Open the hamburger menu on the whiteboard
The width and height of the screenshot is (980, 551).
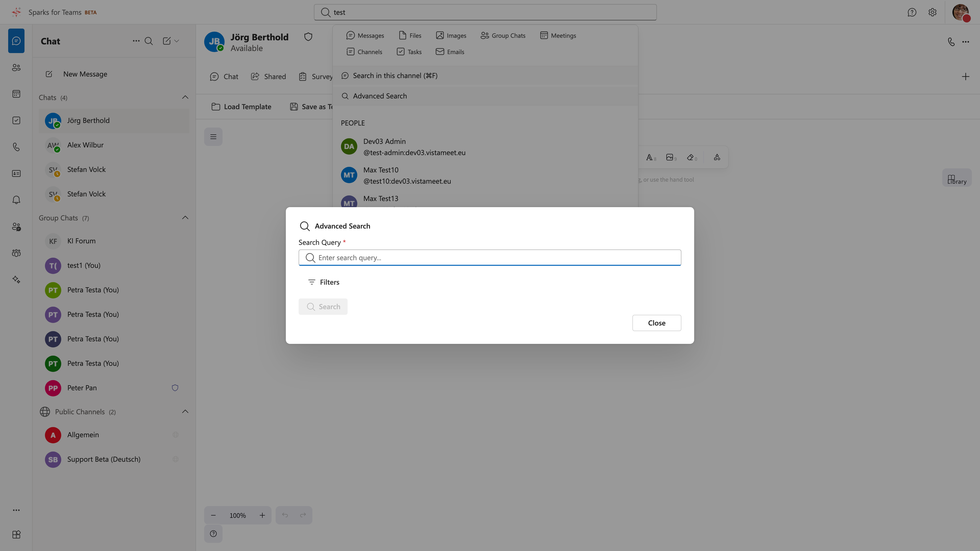[x=213, y=137]
